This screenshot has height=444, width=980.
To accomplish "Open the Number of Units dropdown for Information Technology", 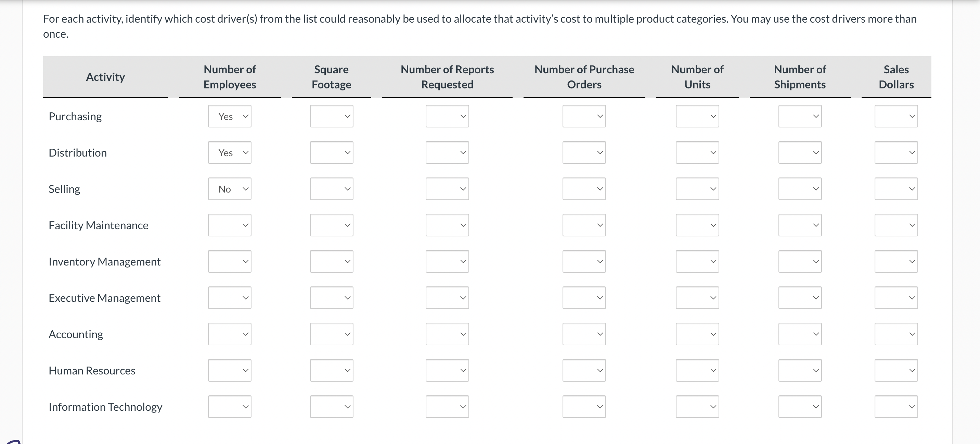I will click(x=697, y=406).
